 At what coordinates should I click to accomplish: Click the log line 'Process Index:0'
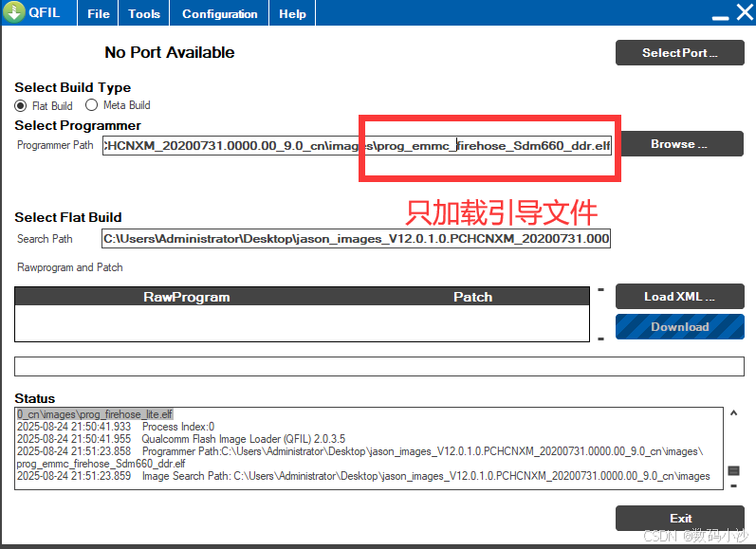click(116, 427)
